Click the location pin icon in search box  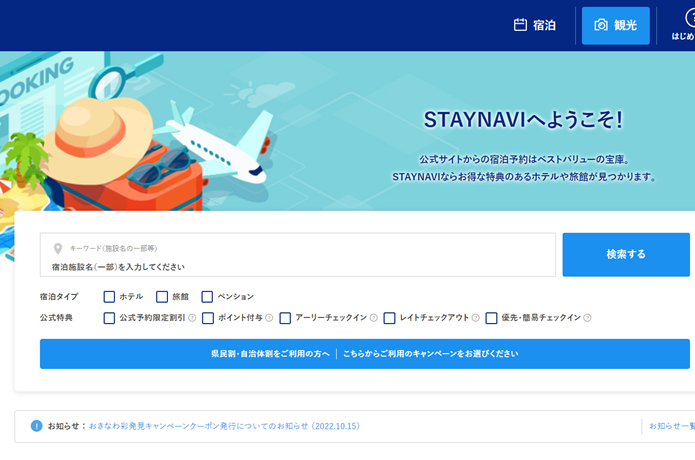coord(58,249)
